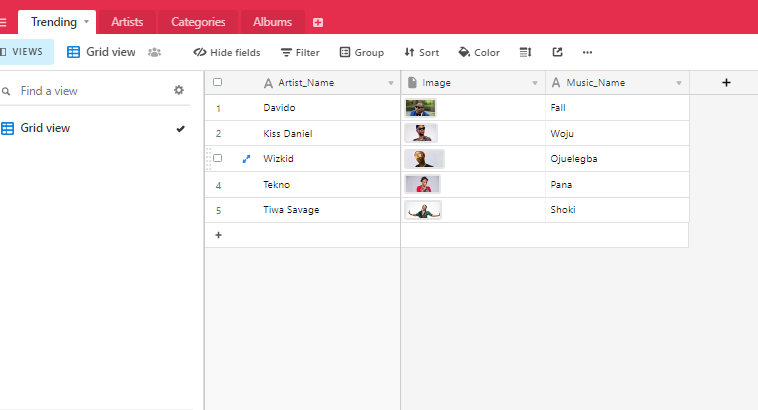This screenshot has height=410, width=758.
Task: Add a new field column
Action: click(x=726, y=83)
